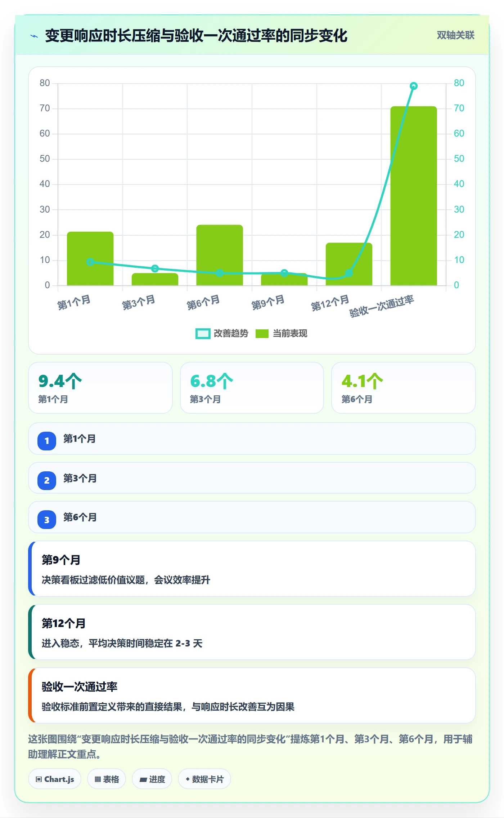The width and height of the screenshot is (504, 818).
Task: Click the number 2 badge
Action: coord(47,481)
